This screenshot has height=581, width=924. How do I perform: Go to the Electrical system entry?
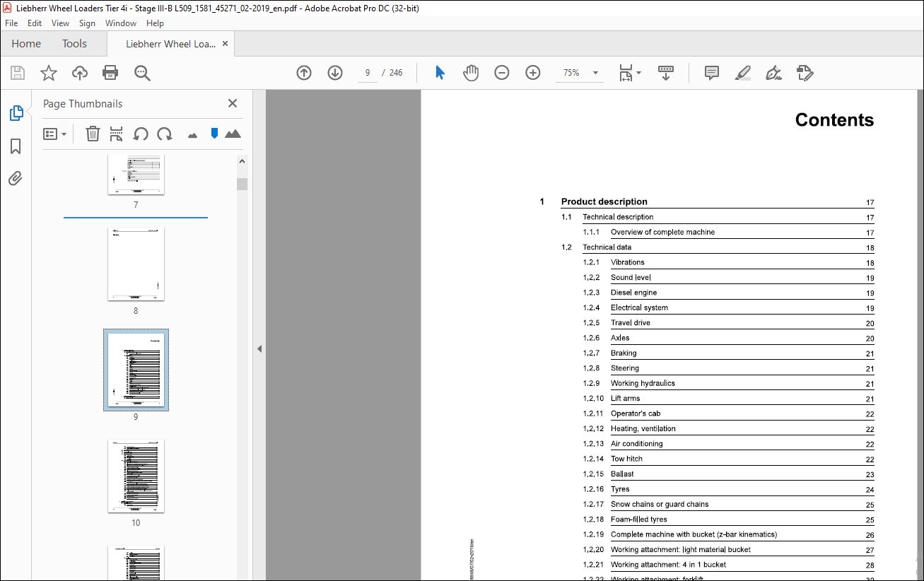[639, 307]
